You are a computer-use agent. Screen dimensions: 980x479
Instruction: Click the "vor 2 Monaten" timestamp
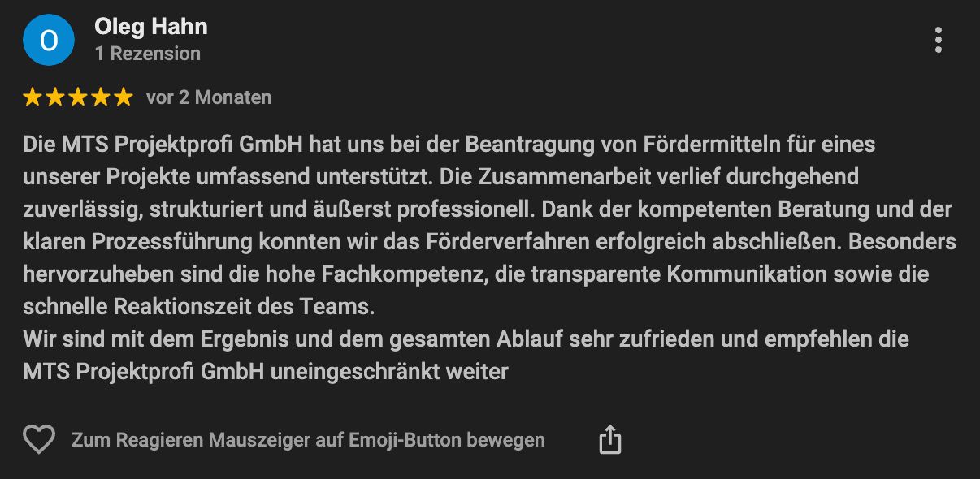coord(209,97)
